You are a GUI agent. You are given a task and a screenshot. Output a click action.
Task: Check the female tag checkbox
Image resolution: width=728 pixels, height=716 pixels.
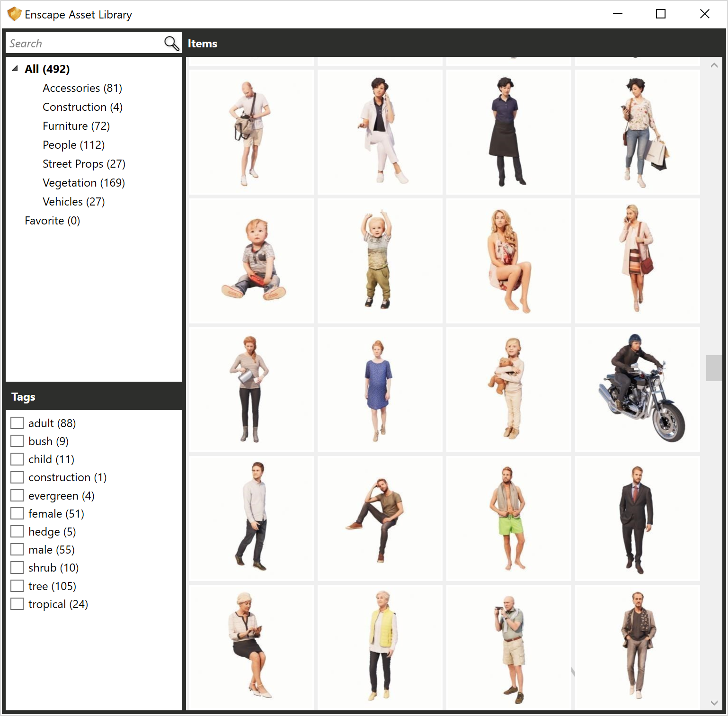pyautogui.click(x=17, y=513)
